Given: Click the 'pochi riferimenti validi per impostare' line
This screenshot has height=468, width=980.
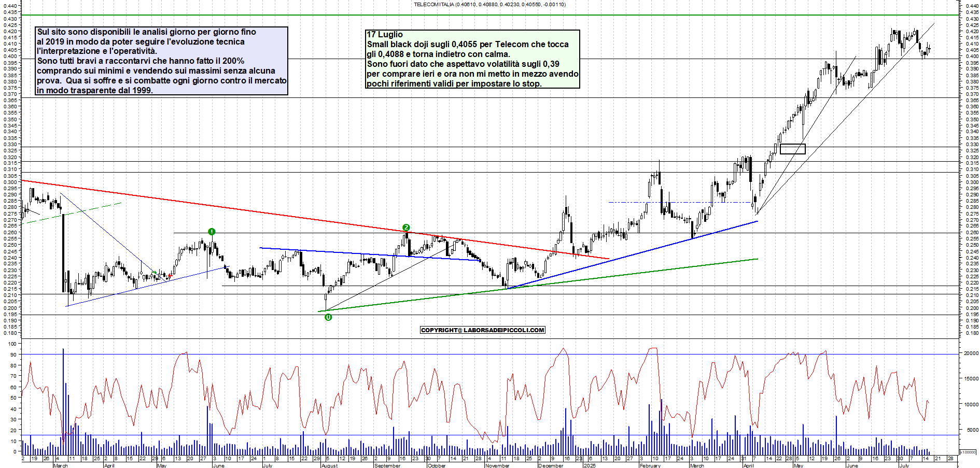Looking at the screenshot, I should [454, 84].
